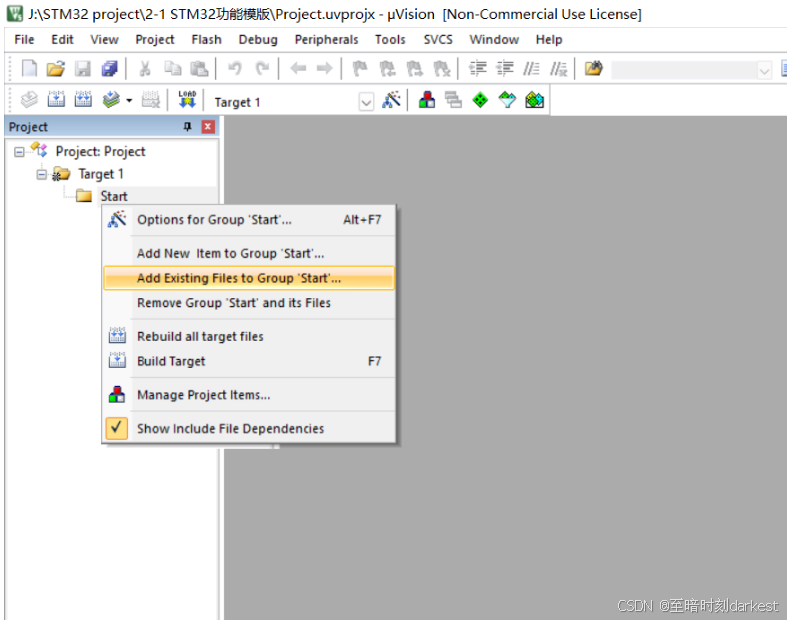This screenshot has width=787, height=620.
Task: Open the Peripherals menu
Action: [x=326, y=40]
